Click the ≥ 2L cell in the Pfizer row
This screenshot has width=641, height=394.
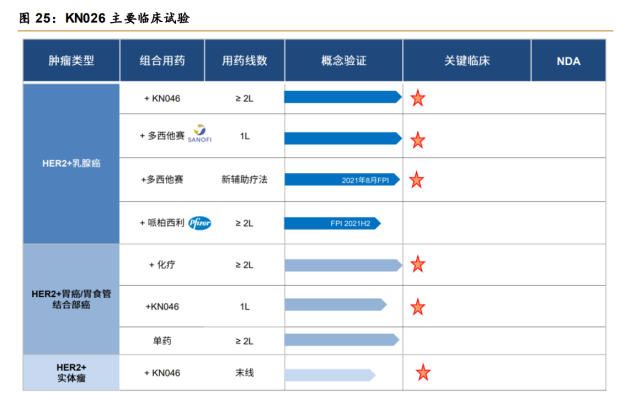point(244,223)
